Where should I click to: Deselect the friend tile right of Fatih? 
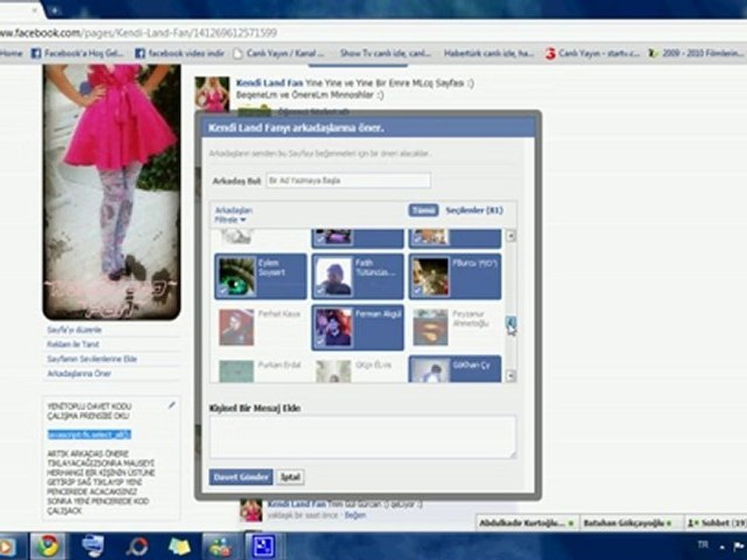(455, 277)
